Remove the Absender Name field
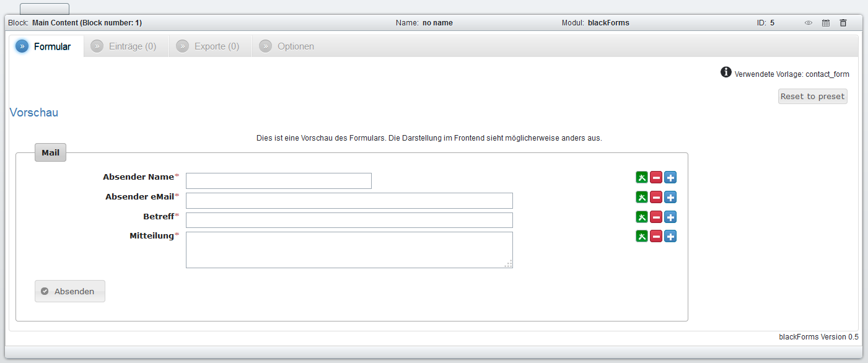 pos(656,178)
